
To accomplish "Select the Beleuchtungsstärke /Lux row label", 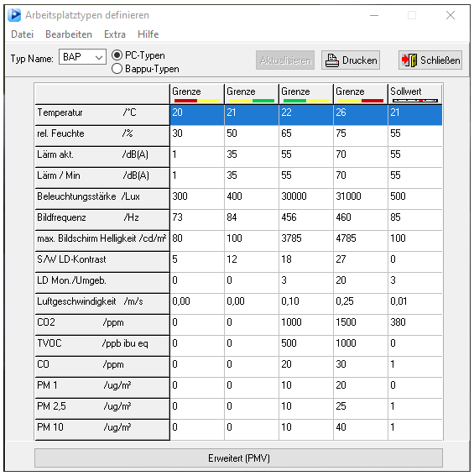I will (x=102, y=198).
